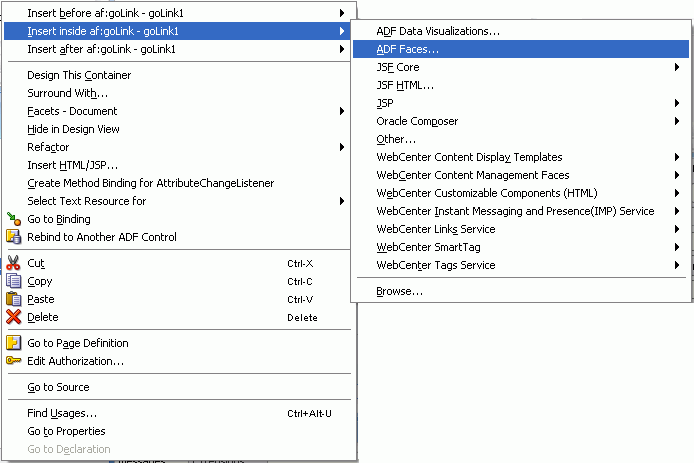The height and width of the screenshot is (463, 694).
Task: Select Design This Container
Action: 177,75
